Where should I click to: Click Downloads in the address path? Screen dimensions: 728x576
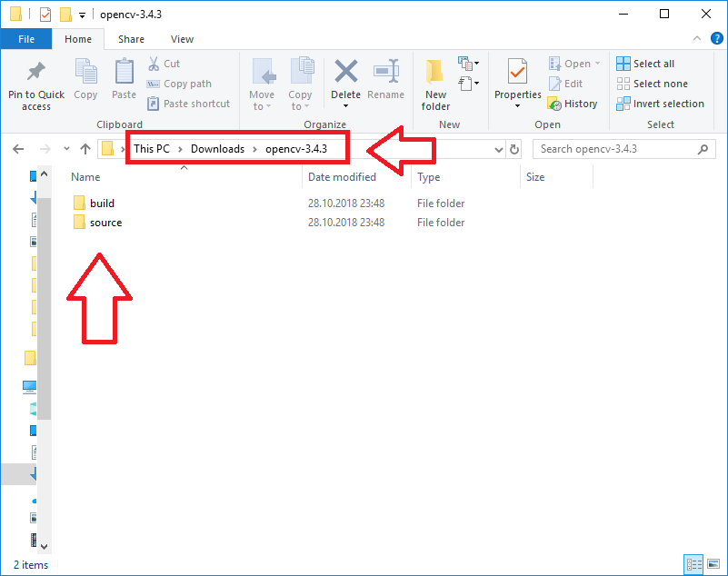tap(217, 149)
